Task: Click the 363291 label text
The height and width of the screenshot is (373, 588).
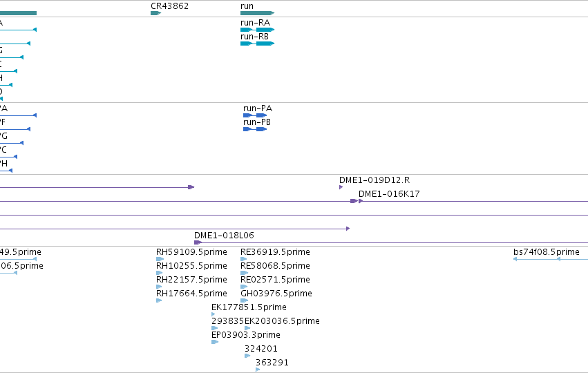Action: 272,363
